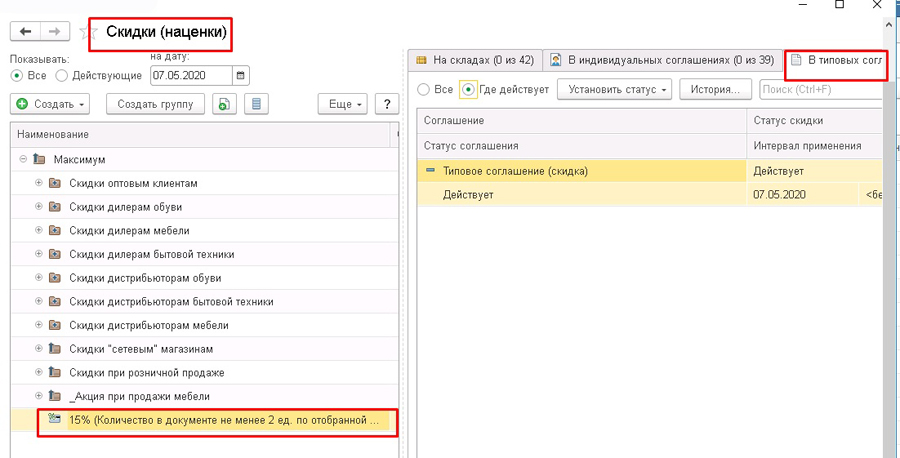Screen dimensions: 900x458
Task: Click the back navigation arrow
Action: pos(26,32)
